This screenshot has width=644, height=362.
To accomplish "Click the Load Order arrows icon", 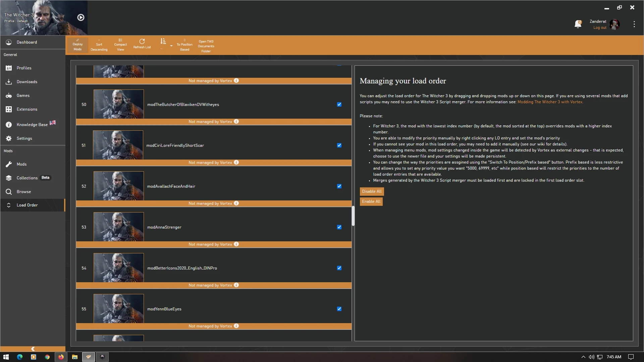I will (x=9, y=205).
